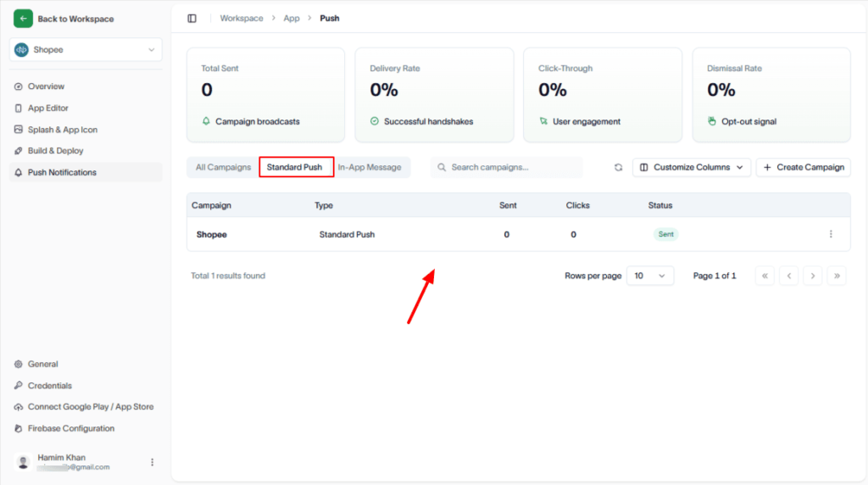Click App breadcrumb link
868x485 pixels.
292,19
